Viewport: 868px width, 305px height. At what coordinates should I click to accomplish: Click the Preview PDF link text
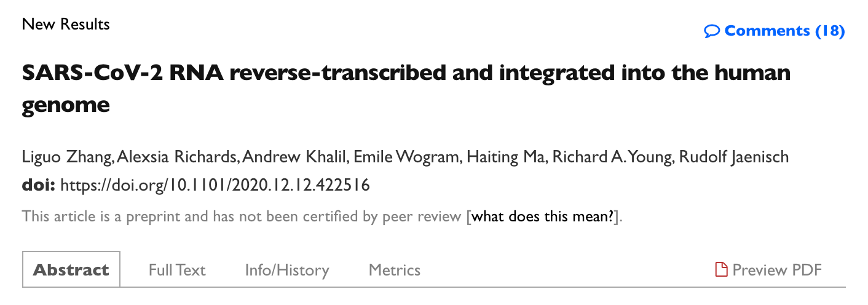pos(777,270)
